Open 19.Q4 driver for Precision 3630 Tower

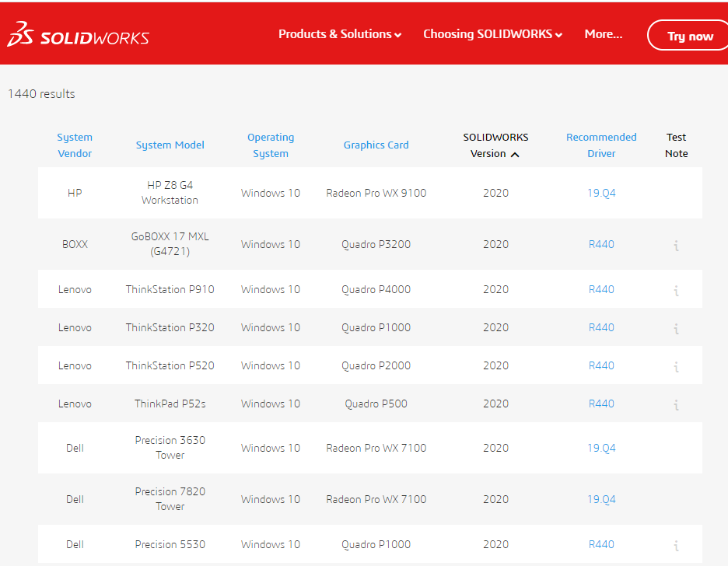601,448
